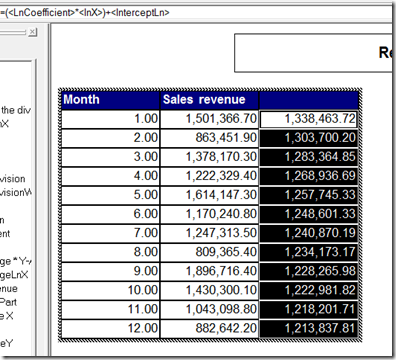The image size is (396, 360).
Task: Select Month cell 5.00
Action: point(110,195)
